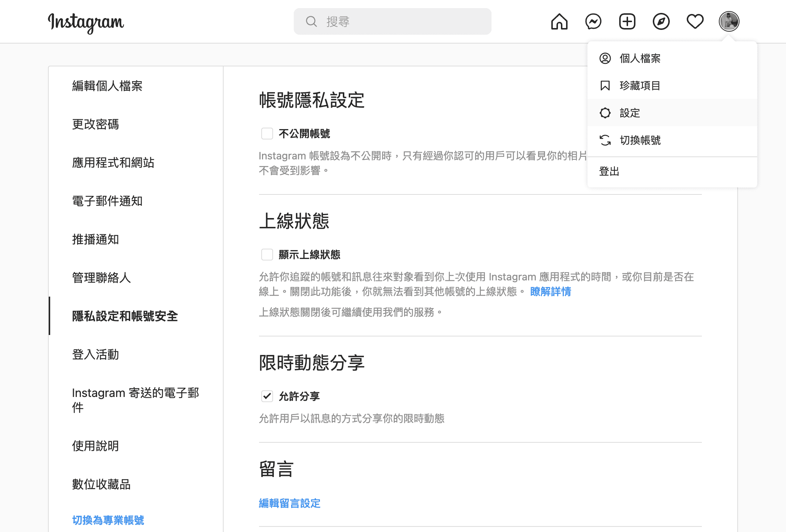
Task: Click the 搜尋 search field
Action: point(392,21)
